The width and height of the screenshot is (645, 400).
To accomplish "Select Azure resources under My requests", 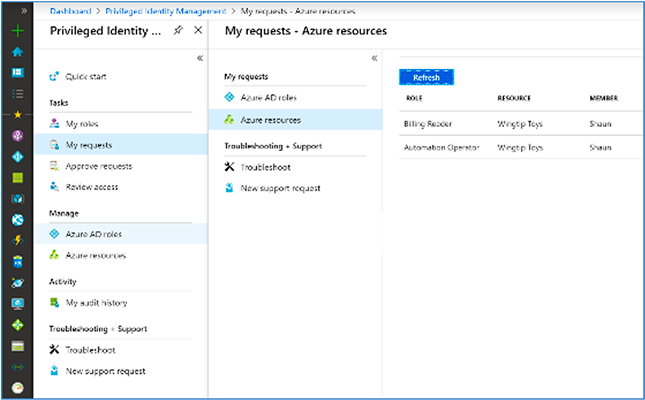I will [295, 120].
